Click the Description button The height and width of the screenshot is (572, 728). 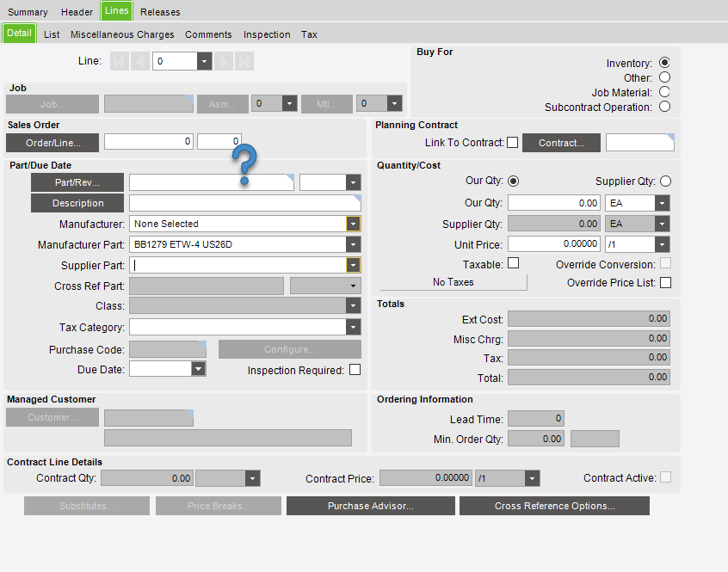[77, 203]
